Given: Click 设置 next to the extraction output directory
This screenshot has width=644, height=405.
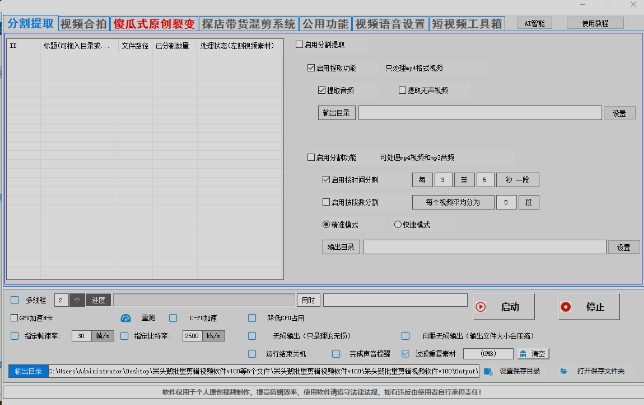Looking at the screenshot, I should [x=618, y=113].
